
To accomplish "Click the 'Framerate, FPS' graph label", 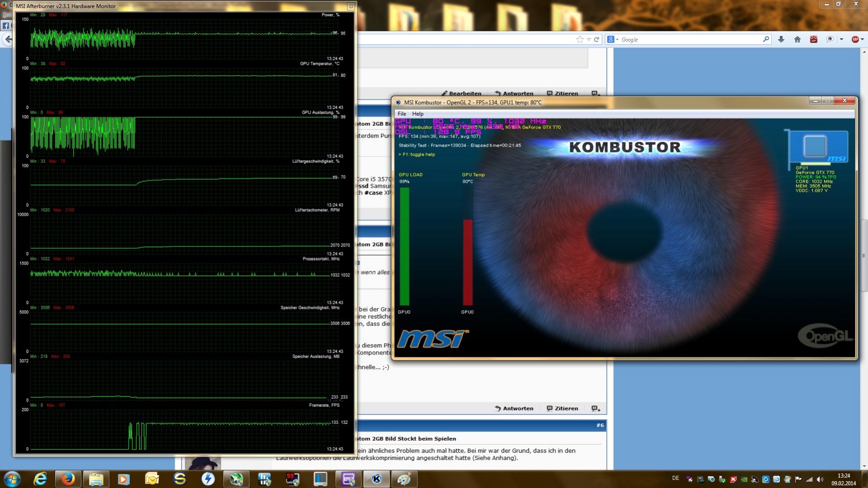I will (x=324, y=405).
